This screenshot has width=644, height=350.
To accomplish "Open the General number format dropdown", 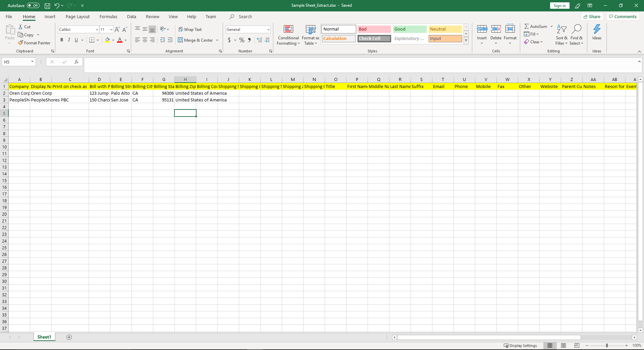I will 268,30.
